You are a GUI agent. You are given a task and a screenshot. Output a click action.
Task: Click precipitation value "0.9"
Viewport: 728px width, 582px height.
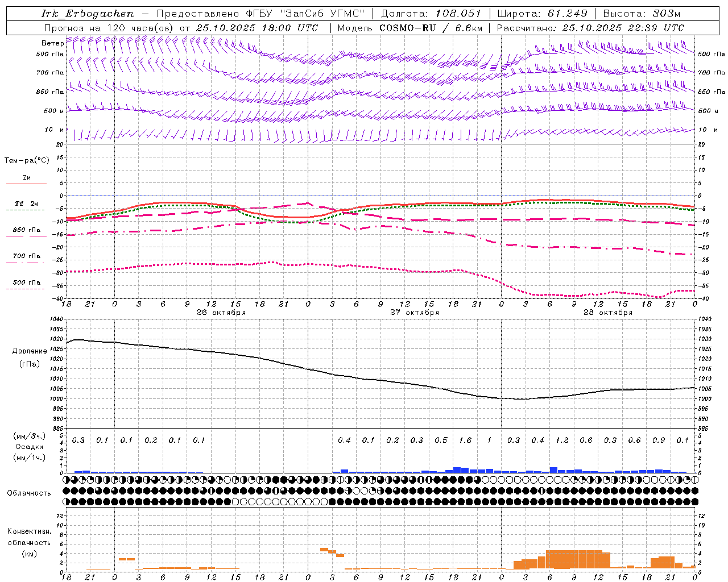tap(659, 440)
